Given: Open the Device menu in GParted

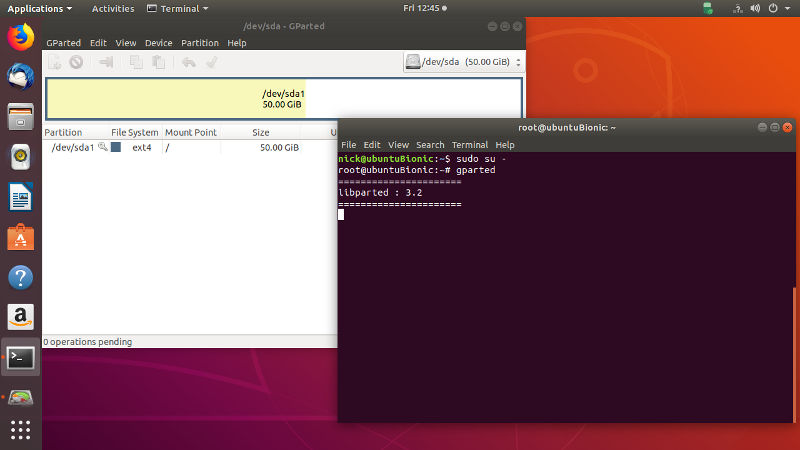Looking at the screenshot, I should (x=158, y=43).
